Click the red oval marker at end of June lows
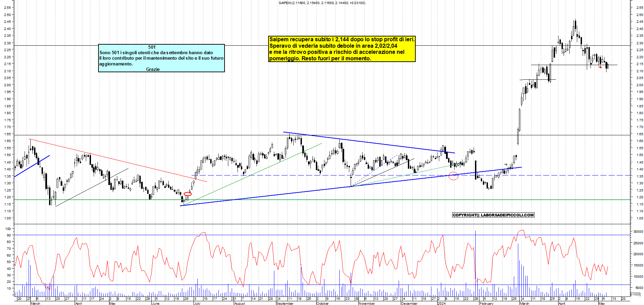This screenshot has height=305, width=644. pos(188,194)
